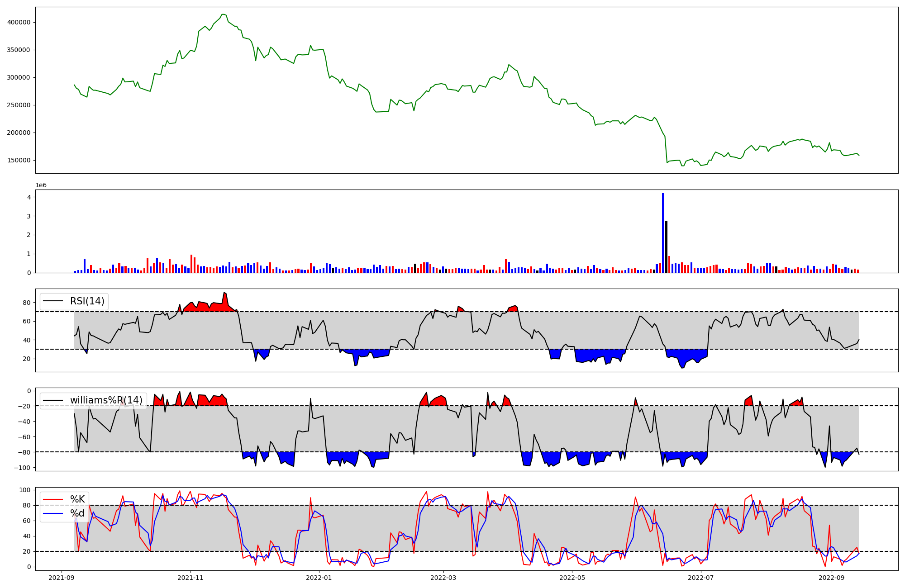
Task: Click the 150000 price axis label
Action: [19, 160]
